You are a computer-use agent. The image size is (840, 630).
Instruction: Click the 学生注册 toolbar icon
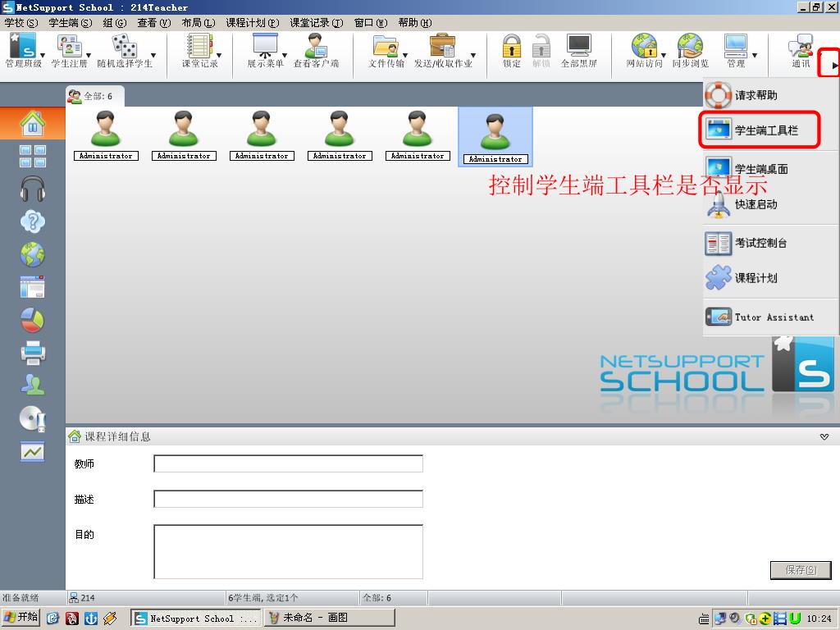pyautogui.click(x=69, y=50)
